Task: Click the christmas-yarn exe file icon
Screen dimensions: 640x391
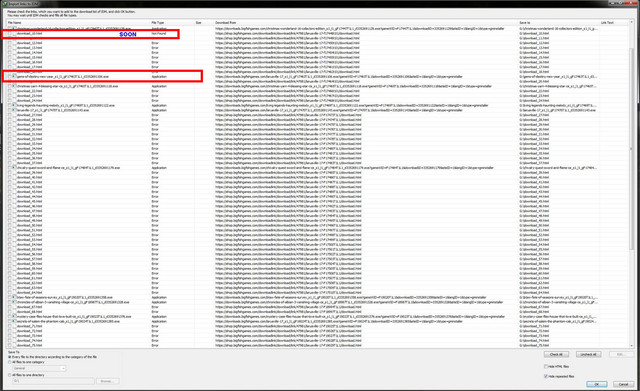Action: [x=14, y=86]
